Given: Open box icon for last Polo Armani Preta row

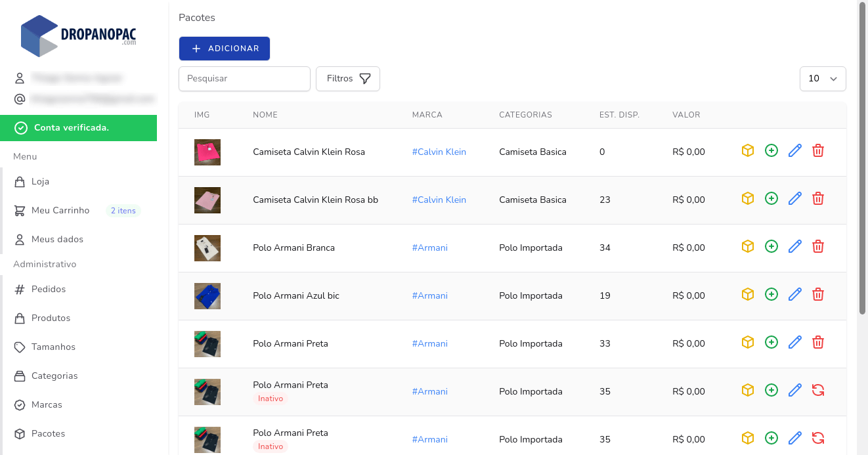Looking at the screenshot, I should pos(747,438).
